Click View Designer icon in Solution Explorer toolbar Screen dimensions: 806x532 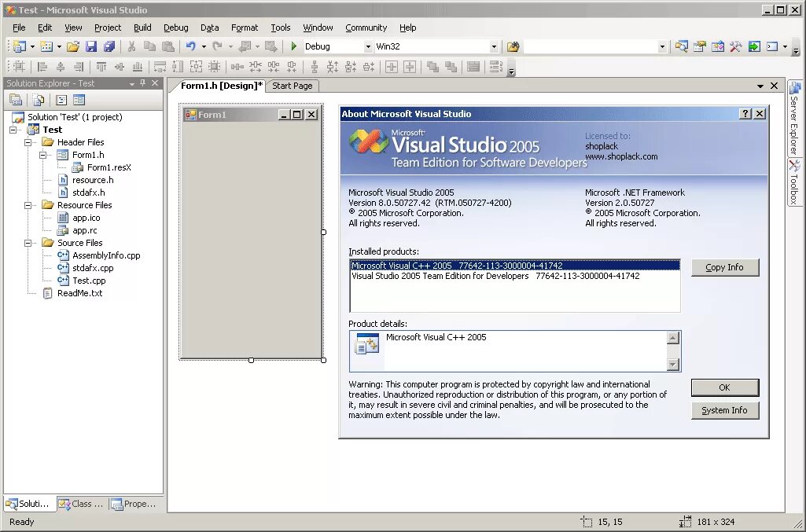79,100
